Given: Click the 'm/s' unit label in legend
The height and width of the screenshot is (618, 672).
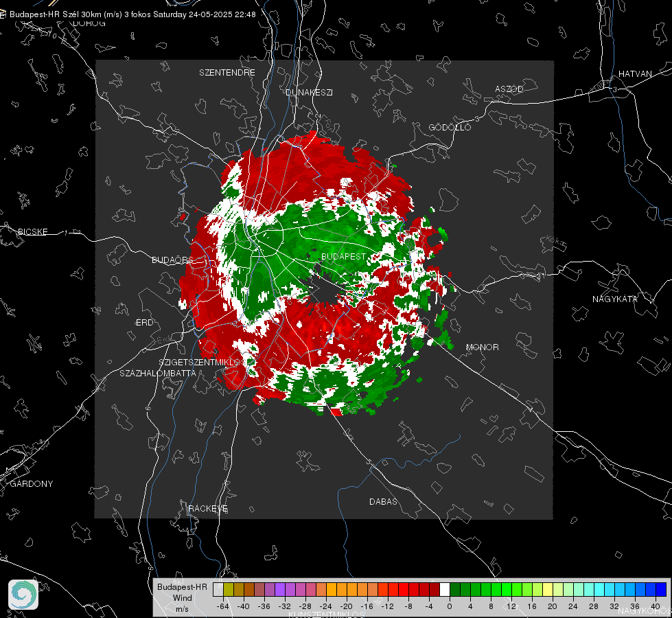Looking at the screenshot, I should (x=182, y=609).
